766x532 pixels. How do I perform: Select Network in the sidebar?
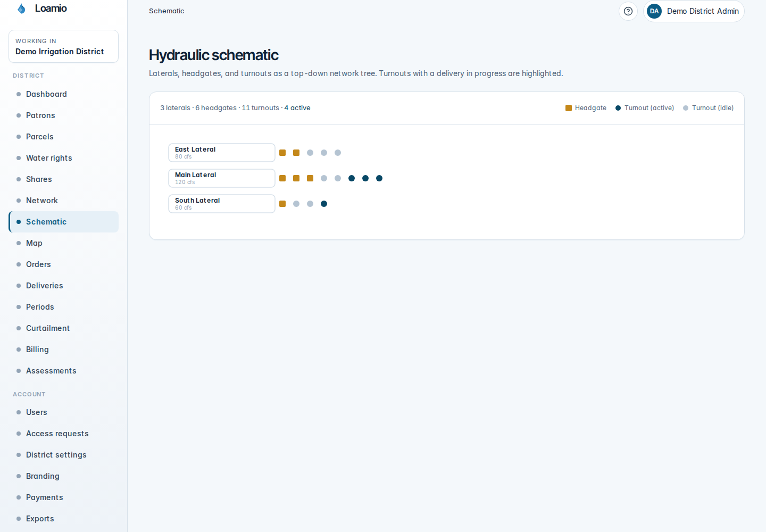pyautogui.click(x=63, y=201)
